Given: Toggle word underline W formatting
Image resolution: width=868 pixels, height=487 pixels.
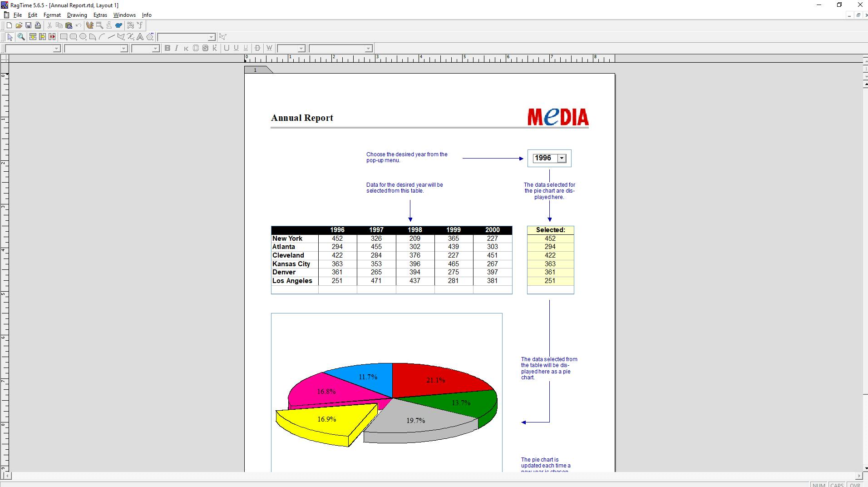Looking at the screenshot, I should (269, 48).
